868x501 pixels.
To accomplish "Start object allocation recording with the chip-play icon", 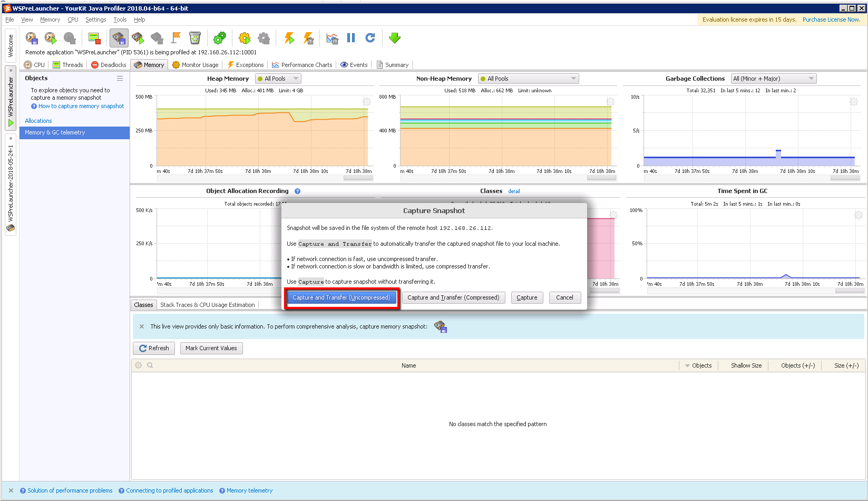I will [x=138, y=38].
